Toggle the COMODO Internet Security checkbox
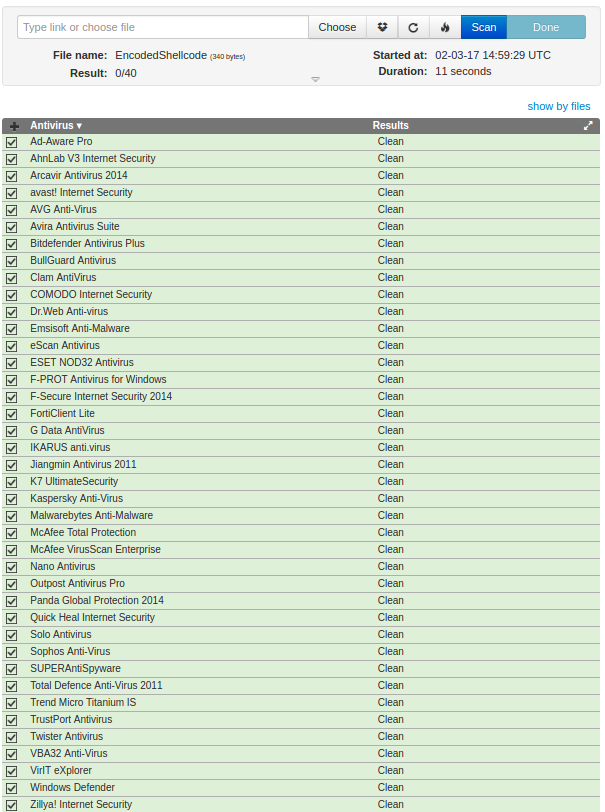Screen dimensions: 605x812 12,295
